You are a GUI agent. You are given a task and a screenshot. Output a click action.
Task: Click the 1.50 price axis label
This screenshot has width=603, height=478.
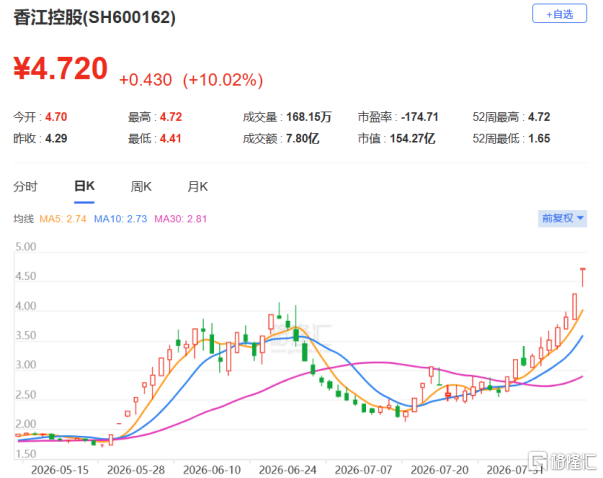(26, 454)
